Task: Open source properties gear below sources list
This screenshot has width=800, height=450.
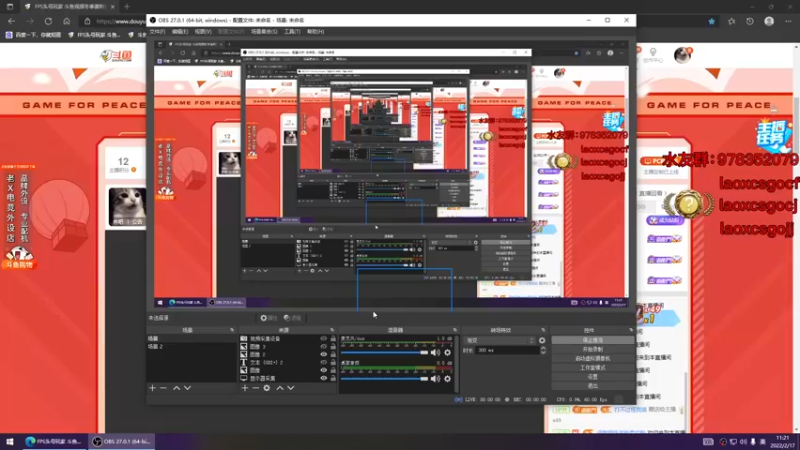Action: 267,388
